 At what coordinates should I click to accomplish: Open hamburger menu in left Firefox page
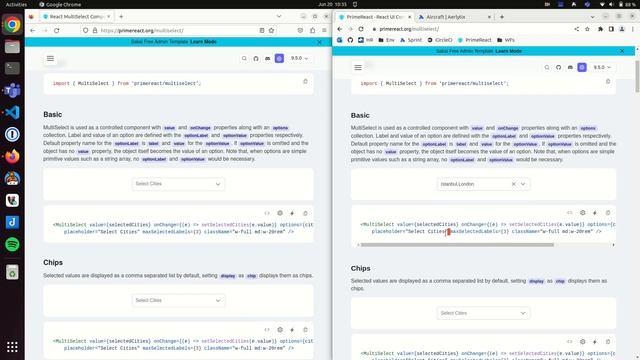click(50, 59)
